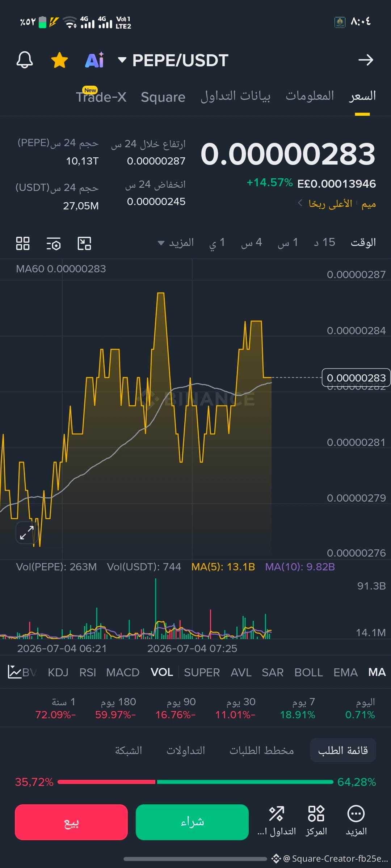Select the 15 د timeframe
The height and width of the screenshot is (868, 391).
click(324, 243)
